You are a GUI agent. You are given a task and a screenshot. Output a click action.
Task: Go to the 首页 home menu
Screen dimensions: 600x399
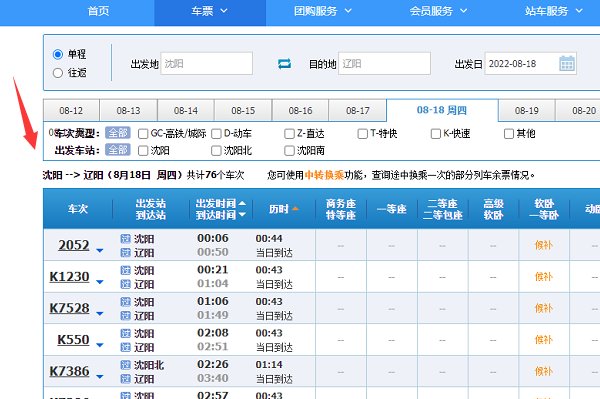coord(98,11)
